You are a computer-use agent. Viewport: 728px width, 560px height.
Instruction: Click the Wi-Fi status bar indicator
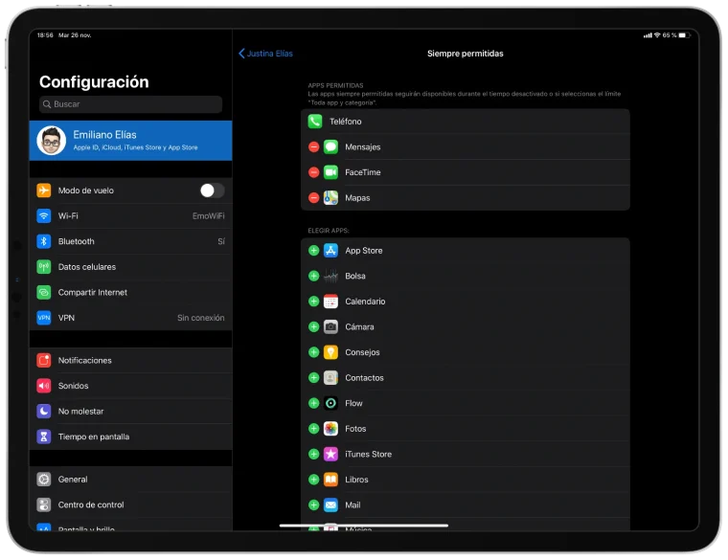657,35
